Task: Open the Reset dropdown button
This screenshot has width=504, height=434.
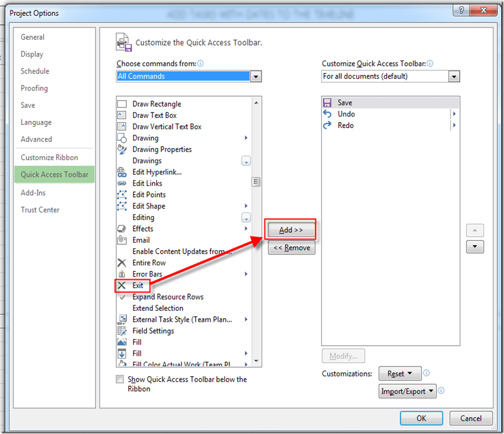Action: pos(399,373)
